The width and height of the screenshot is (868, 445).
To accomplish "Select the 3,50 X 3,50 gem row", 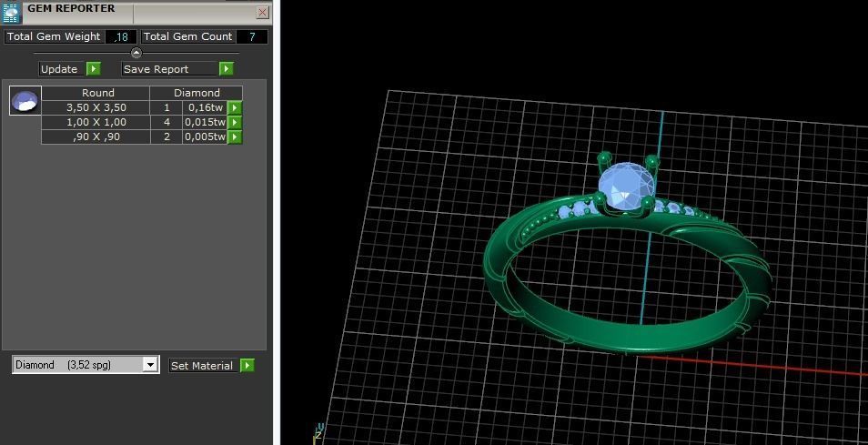I will pyautogui.click(x=142, y=108).
